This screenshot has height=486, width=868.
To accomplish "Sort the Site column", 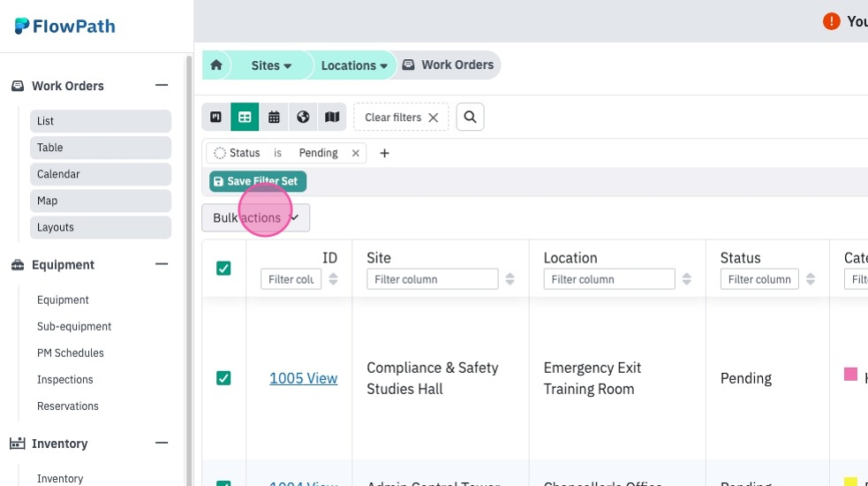I will click(x=509, y=278).
